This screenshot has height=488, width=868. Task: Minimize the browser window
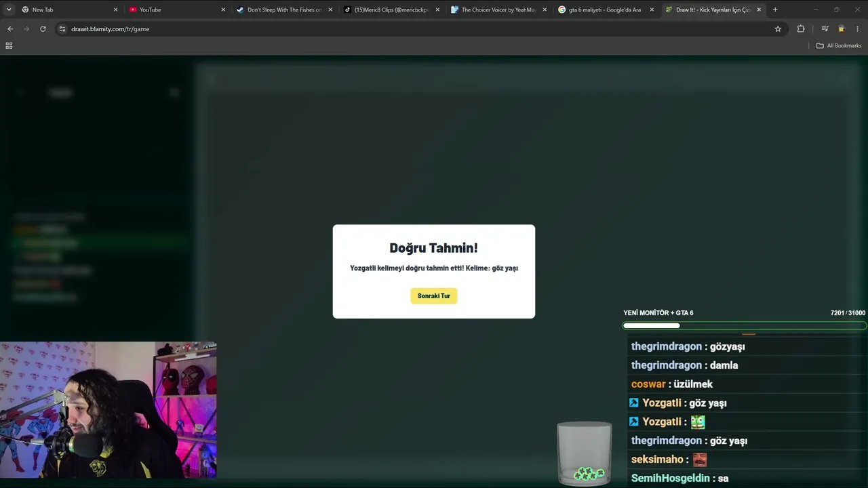(816, 9)
